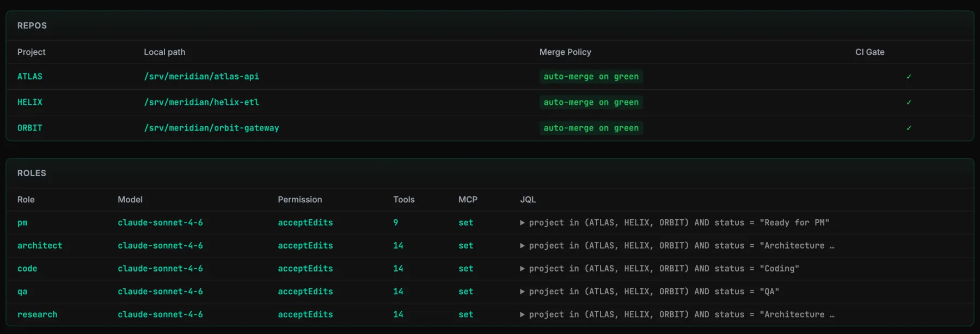This screenshot has width=980, height=334.
Task: Click the MCP set value for qa
Action: 466,292
